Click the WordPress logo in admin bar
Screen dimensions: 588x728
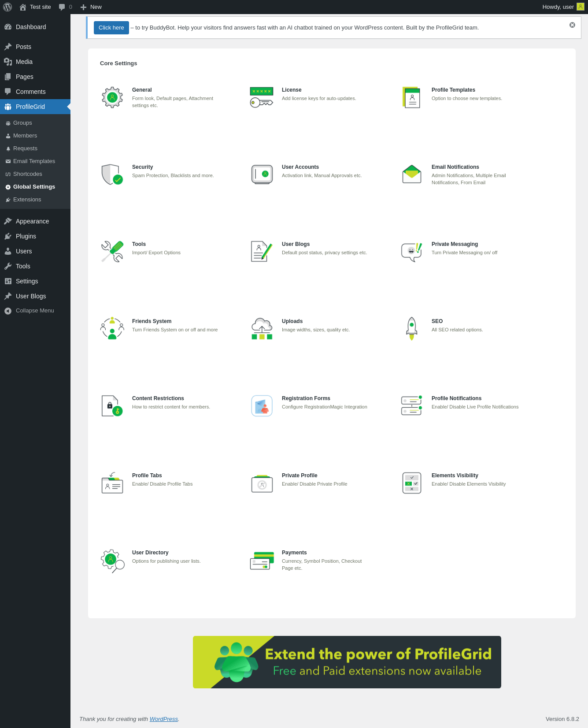[7, 7]
